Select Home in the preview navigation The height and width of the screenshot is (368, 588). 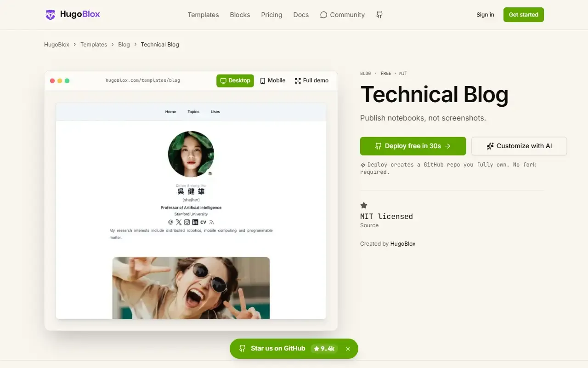(x=170, y=112)
